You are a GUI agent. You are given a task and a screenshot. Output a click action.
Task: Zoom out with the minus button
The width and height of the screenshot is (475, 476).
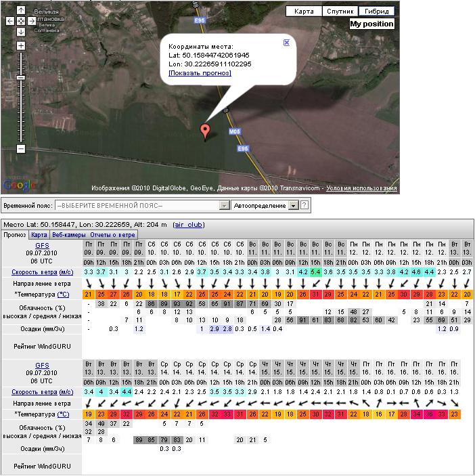(21, 148)
